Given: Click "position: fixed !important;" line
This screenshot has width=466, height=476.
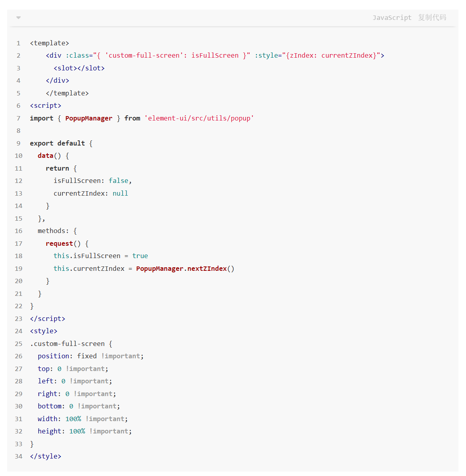Looking at the screenshot, I should point(90,356).
